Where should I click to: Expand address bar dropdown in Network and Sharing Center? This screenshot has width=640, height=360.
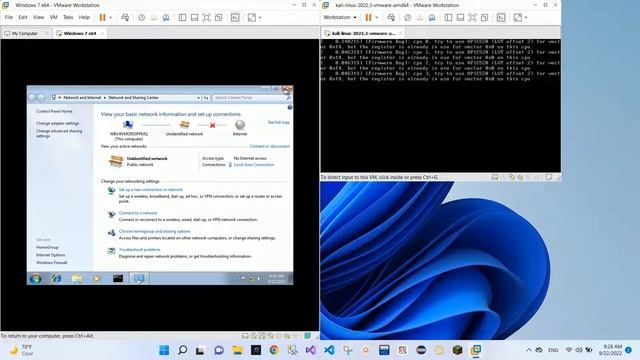point(198,98)
